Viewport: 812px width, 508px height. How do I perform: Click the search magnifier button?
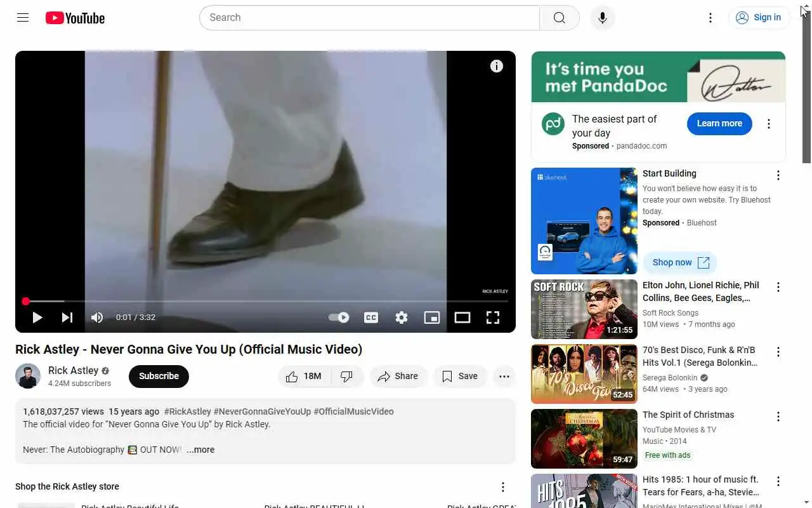(560, 18)
